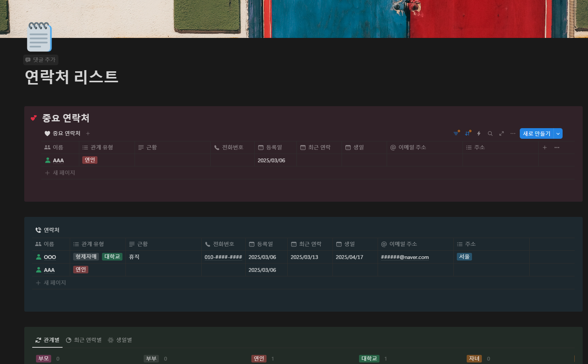
Task: Click 휴직 text in OOO row
Action: click(x=134, y=257)
